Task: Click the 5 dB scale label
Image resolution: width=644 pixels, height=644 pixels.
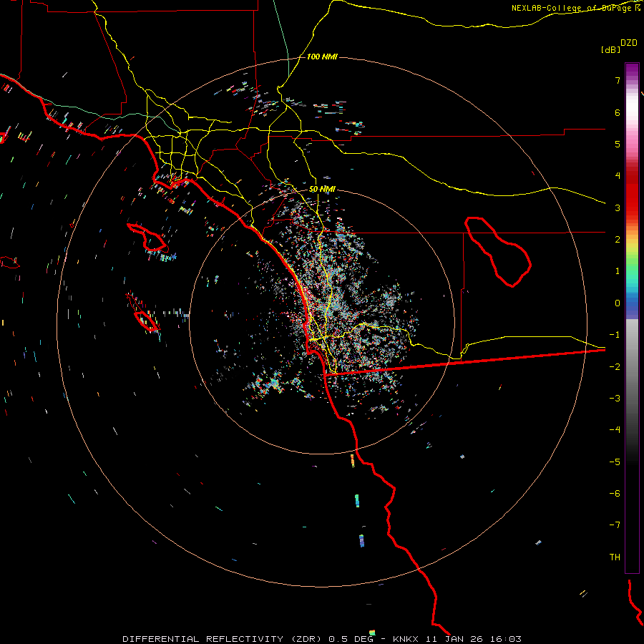Action: point(618,144)
